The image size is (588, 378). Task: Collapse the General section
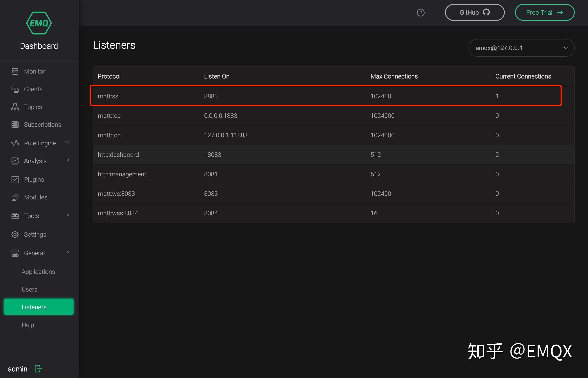[67, 252]
